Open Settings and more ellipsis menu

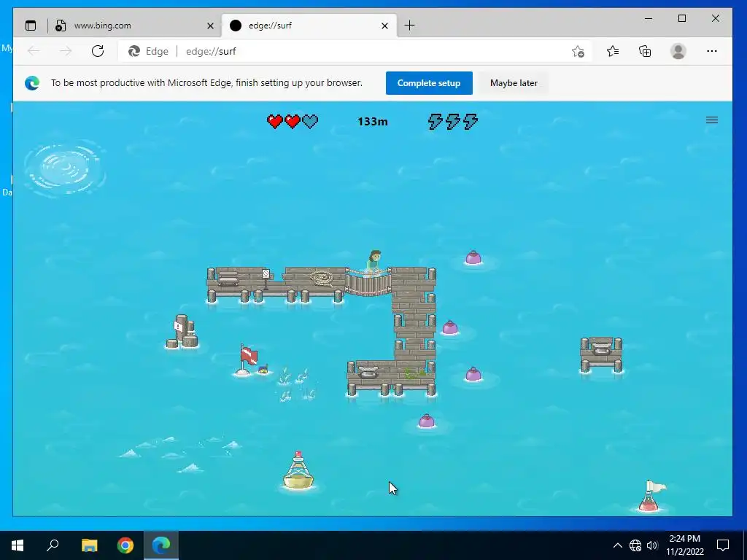click(x=712, y=51)
